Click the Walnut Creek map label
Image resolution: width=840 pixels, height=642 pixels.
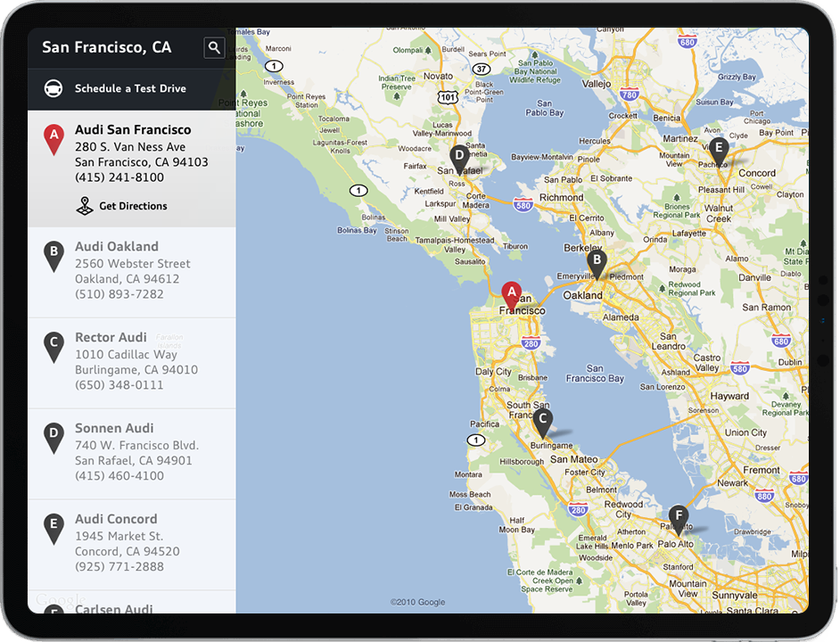[719, 213]
